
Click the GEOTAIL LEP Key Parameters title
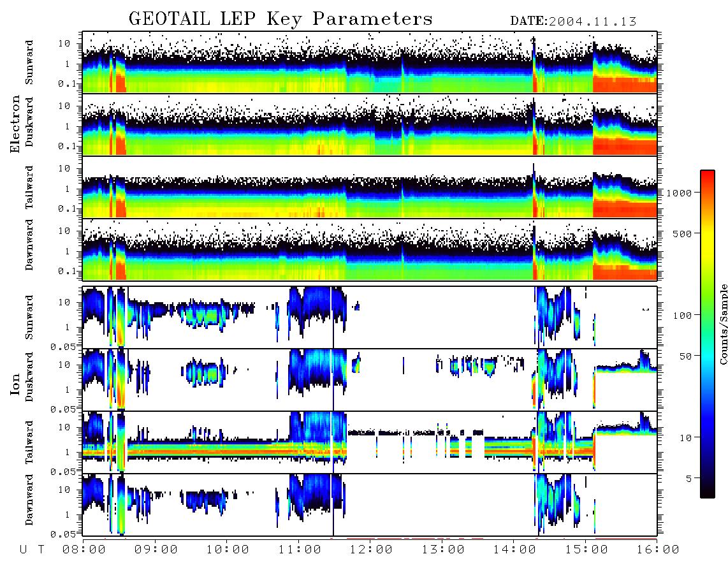click(x=280, y=19)
